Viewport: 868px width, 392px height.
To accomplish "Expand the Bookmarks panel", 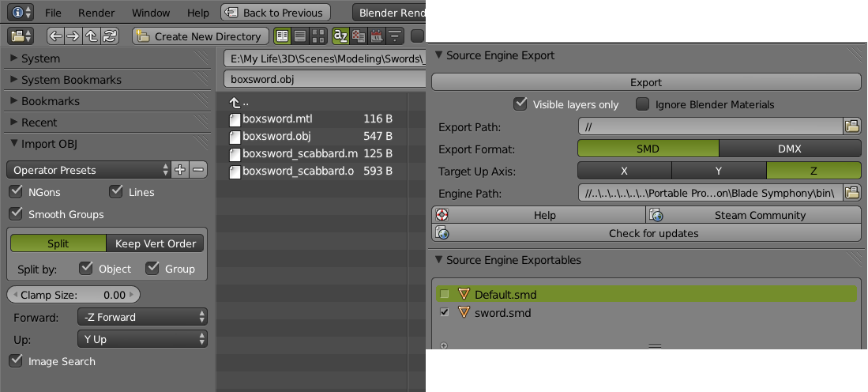I will pyautogui.click(x=14, y=101).
